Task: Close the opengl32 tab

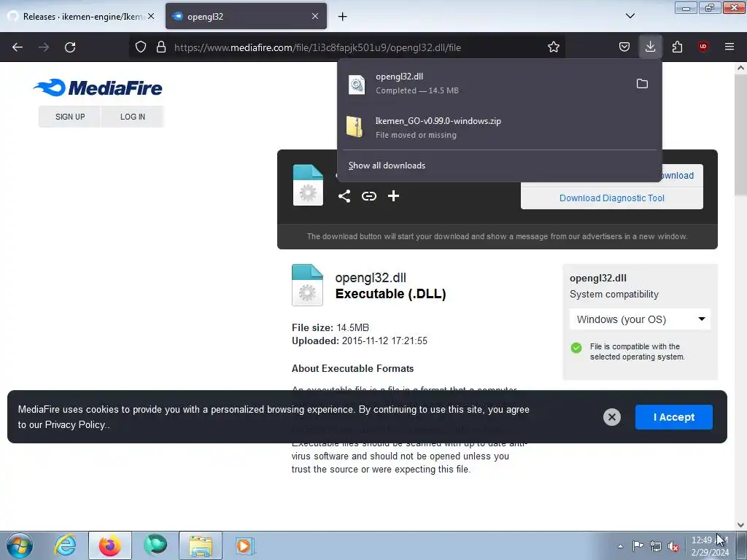Action: point(315,16)
